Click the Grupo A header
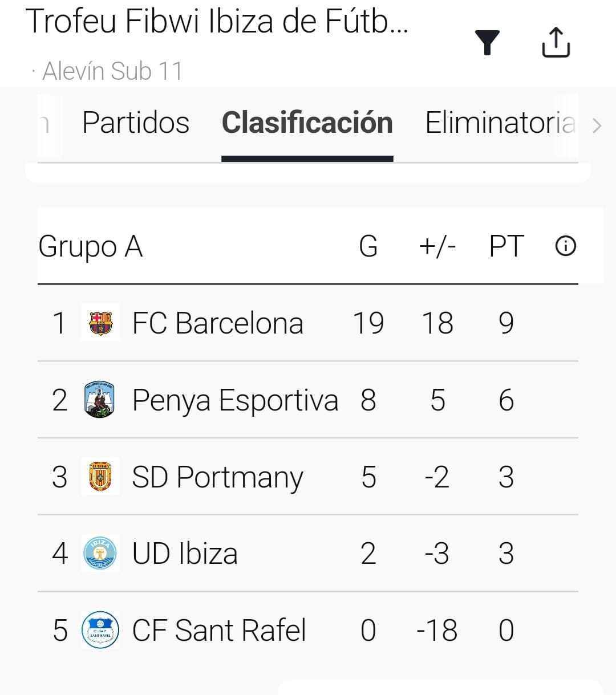The width and height of the screenshot is (616, 695). pyautogui.click(x=90, y=247)
